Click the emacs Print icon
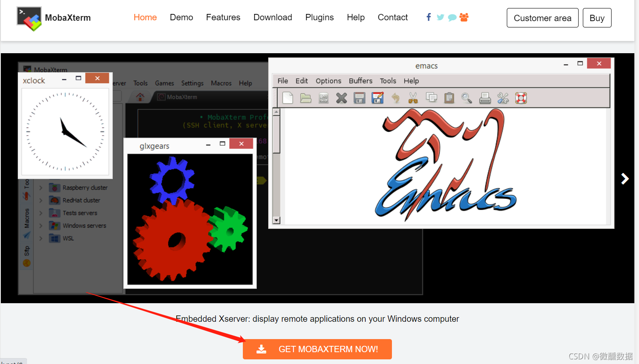This screenshot has width=639, height=364. 485,98
